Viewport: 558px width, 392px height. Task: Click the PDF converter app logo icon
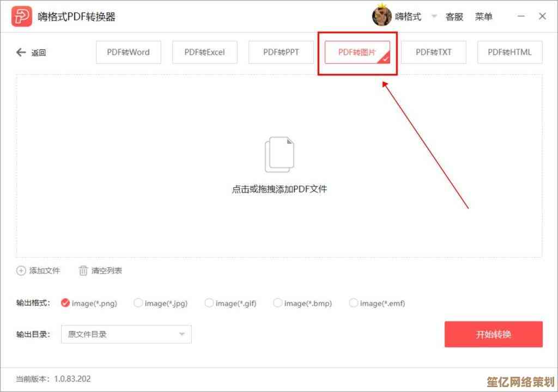[21, 16]
